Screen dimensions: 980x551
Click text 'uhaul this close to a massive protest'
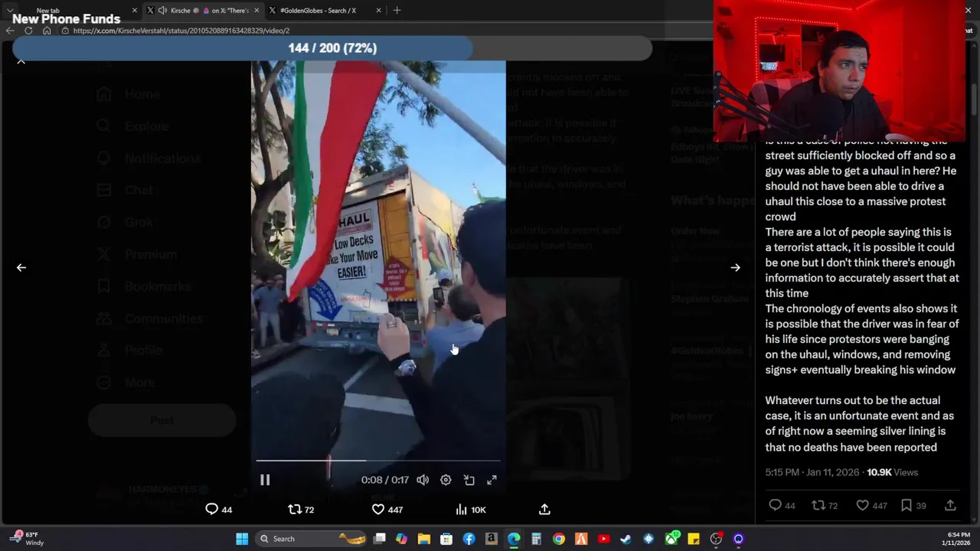click(x=856, y=201)
